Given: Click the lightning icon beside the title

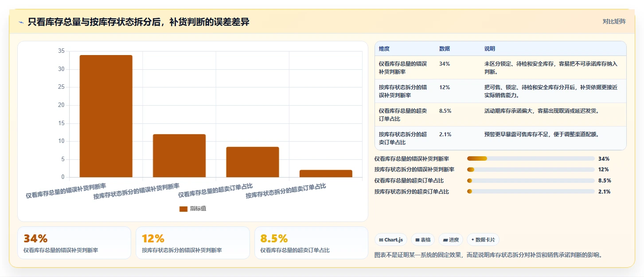Looking at the screenshot, I should point(21,22).
